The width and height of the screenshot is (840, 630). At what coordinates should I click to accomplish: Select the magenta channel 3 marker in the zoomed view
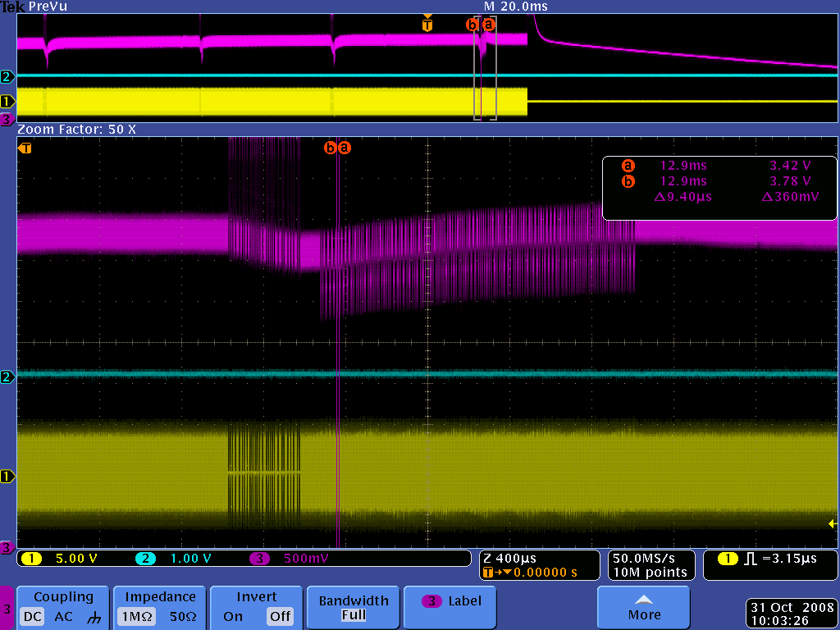[7, 547]
